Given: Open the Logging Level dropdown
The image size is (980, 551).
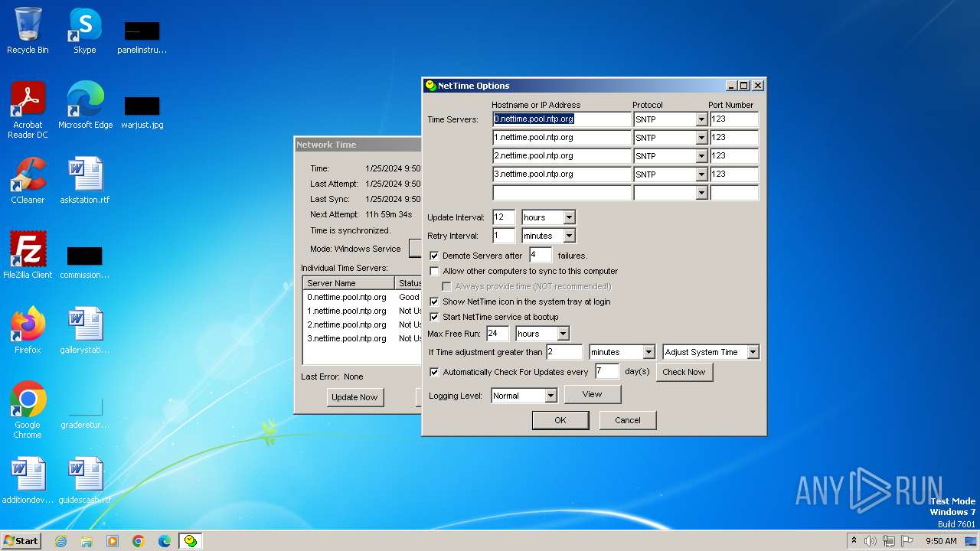Looking at the screenshot, I should tap(550, 396).
